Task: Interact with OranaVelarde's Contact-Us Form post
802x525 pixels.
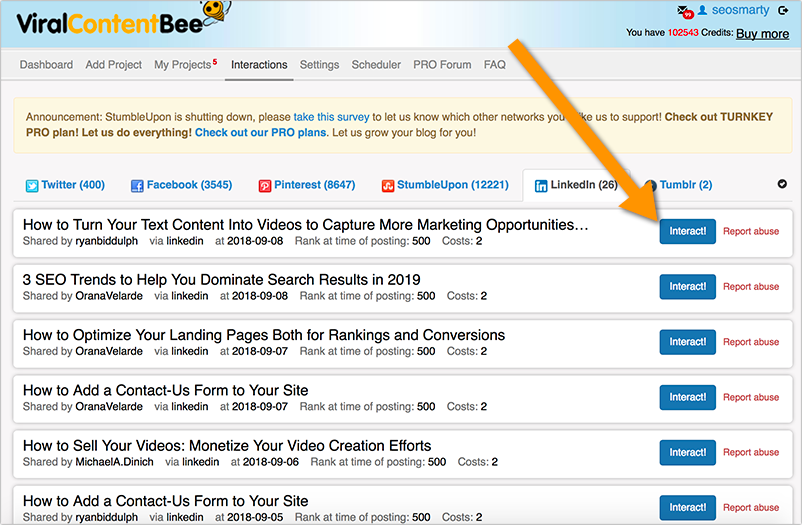Action: click(x=687, y=397)
